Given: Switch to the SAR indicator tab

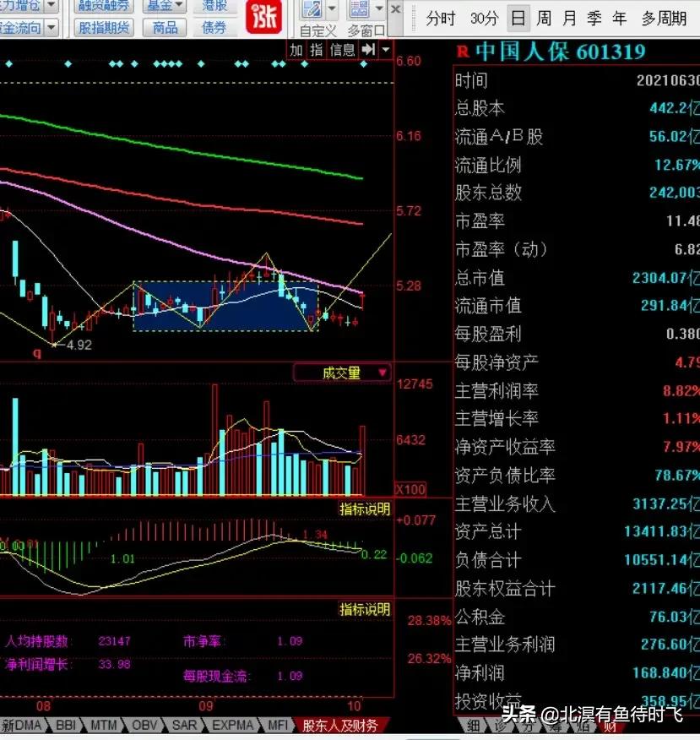Looking at the screenshot, I should [x=184, y=725].
